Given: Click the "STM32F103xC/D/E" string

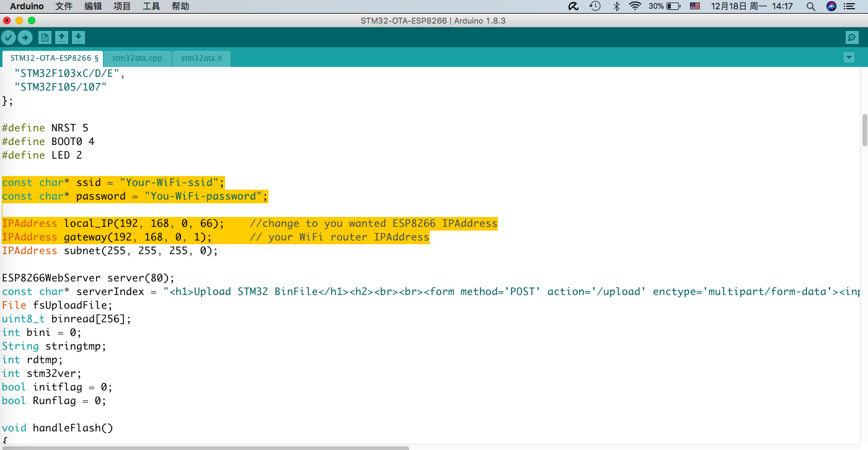Looking at the screenshot, I should coord(67,73).
